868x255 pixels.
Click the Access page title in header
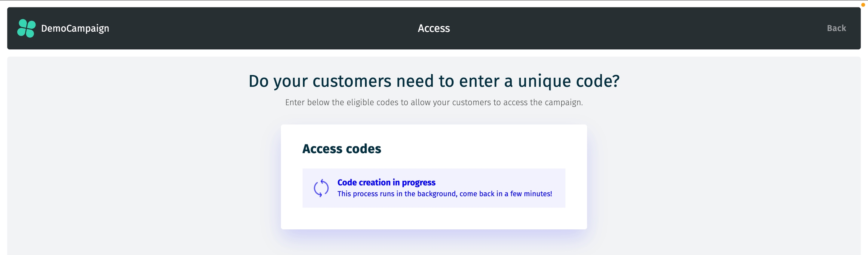click(x=434, y=28)
